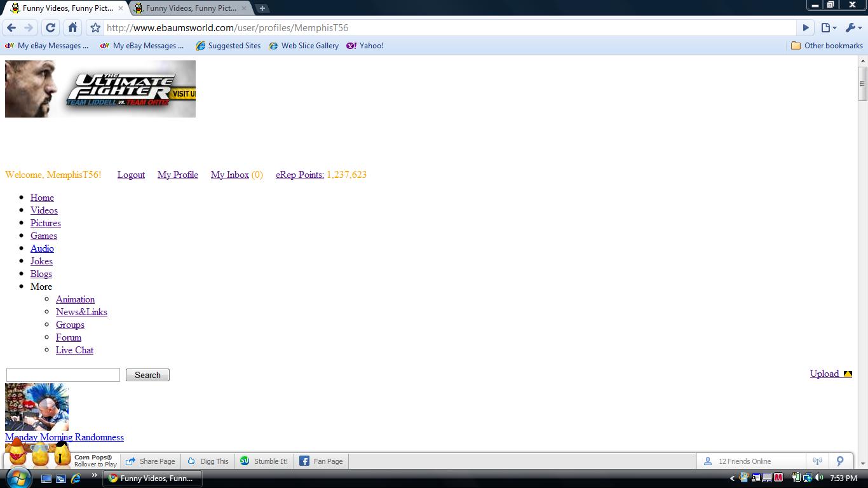The image size is (868, 488).
Task: Open the My Profile link
Action: 178,175
